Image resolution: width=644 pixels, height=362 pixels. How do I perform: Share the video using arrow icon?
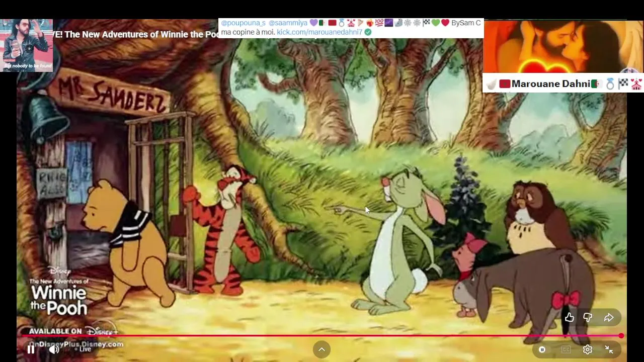point(609,317)
